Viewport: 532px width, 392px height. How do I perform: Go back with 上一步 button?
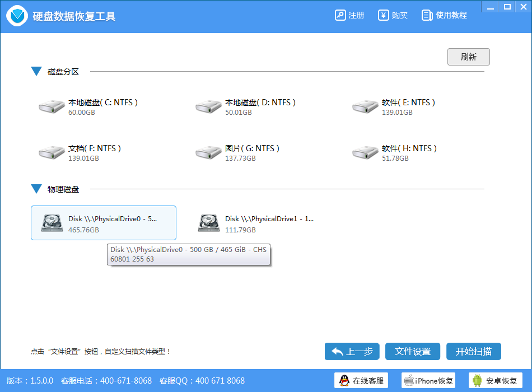[352, 351]
